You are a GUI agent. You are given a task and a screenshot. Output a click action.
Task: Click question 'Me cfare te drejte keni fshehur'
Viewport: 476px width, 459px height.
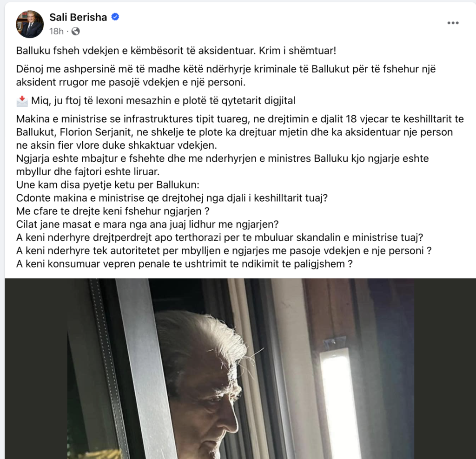[x=112, y=211]
